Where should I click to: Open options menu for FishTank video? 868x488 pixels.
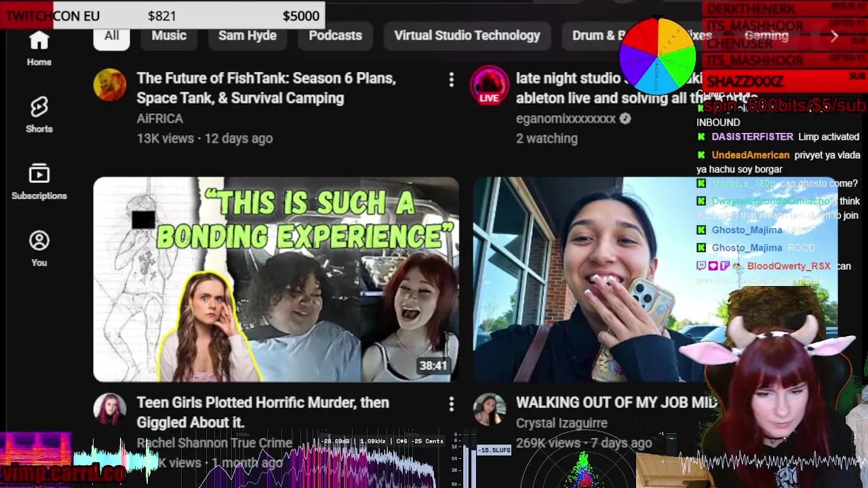pos(451,80)
